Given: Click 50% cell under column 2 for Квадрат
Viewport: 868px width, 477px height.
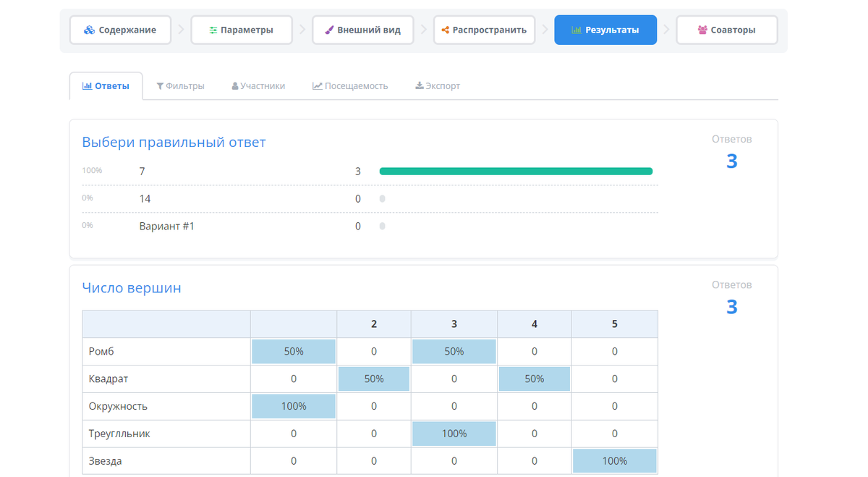Looking at the screenshot, I should click(374, 379).
